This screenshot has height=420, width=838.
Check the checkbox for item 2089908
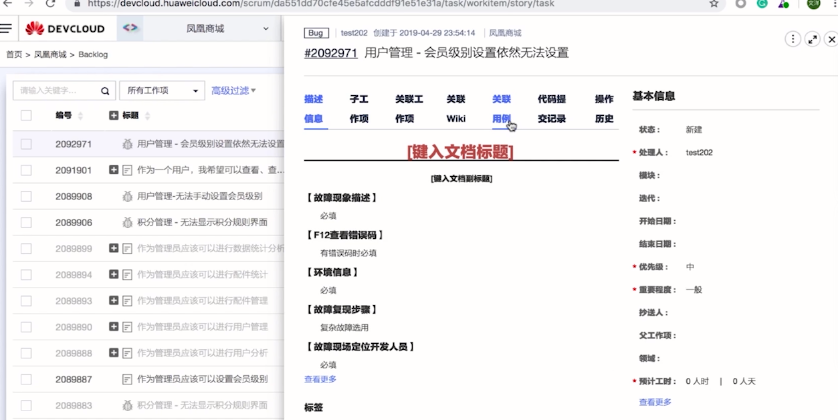26,196
